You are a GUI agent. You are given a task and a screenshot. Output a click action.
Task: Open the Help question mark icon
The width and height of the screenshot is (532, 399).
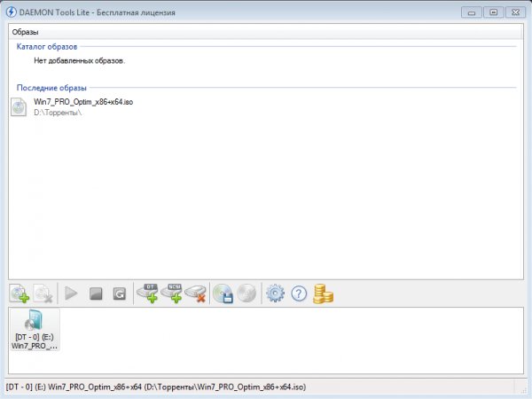click(x=299, y=293)
